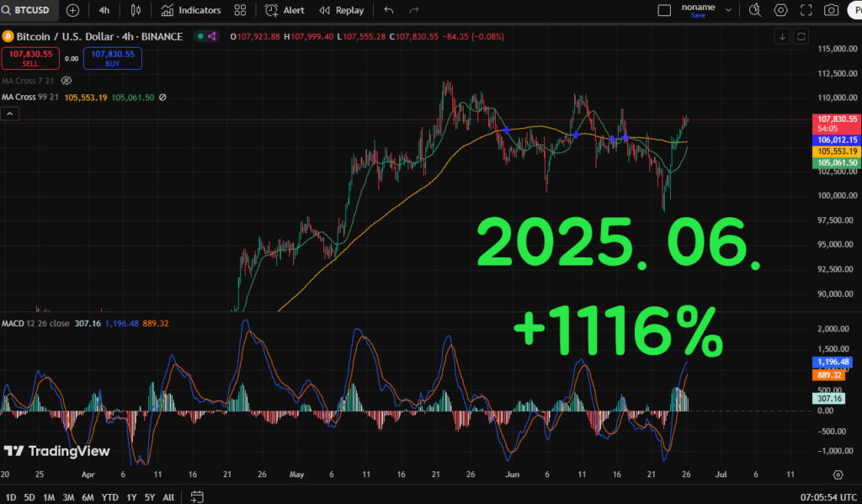
Task: Select 6M date range
Action: [88, 497]
